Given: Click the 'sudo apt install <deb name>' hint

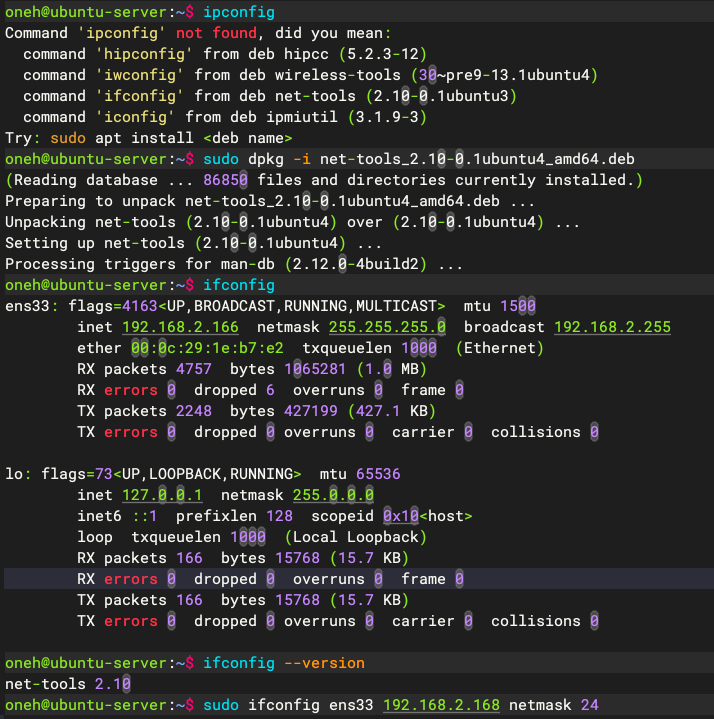Looking at the screenshot, I should click(171, 138).
